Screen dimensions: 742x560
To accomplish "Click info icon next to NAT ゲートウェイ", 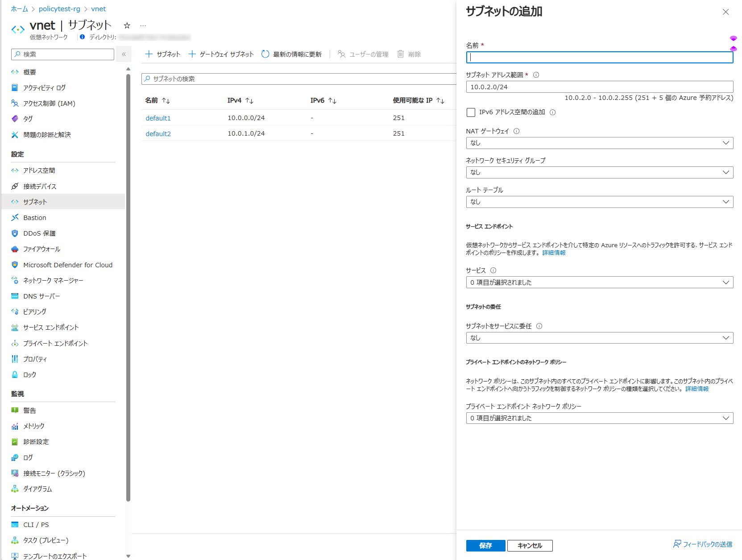I will 516,131.
